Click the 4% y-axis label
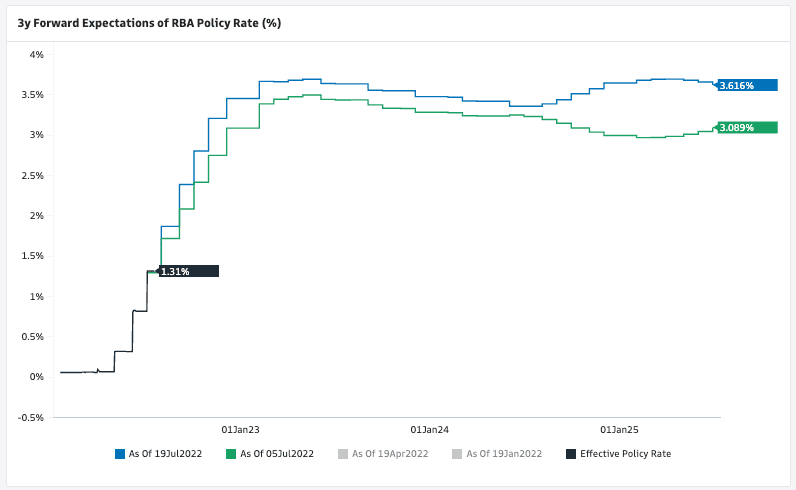Image resolution: width=796 pixels, height=490 pixels. 36,54
